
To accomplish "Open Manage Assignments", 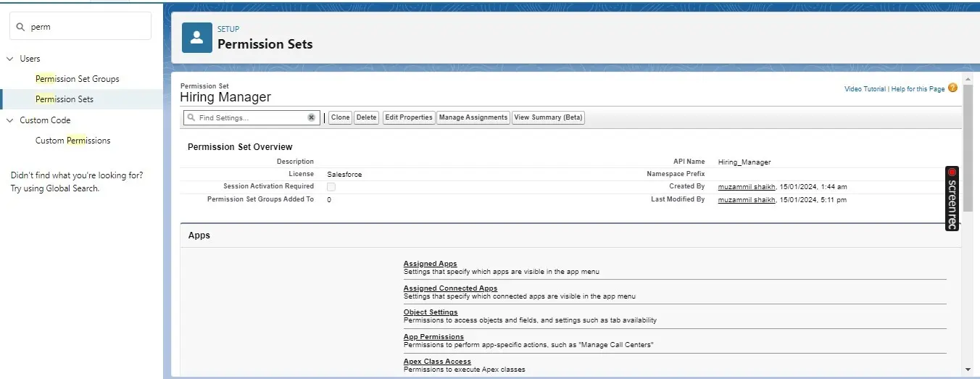I will tap(473, 117).
